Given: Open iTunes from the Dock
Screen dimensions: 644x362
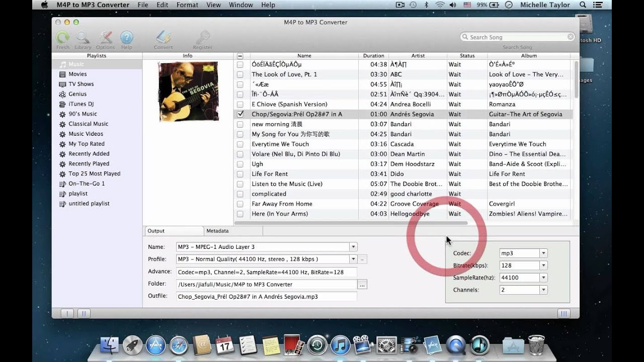Looking at the screenshot, I should 341,345.
